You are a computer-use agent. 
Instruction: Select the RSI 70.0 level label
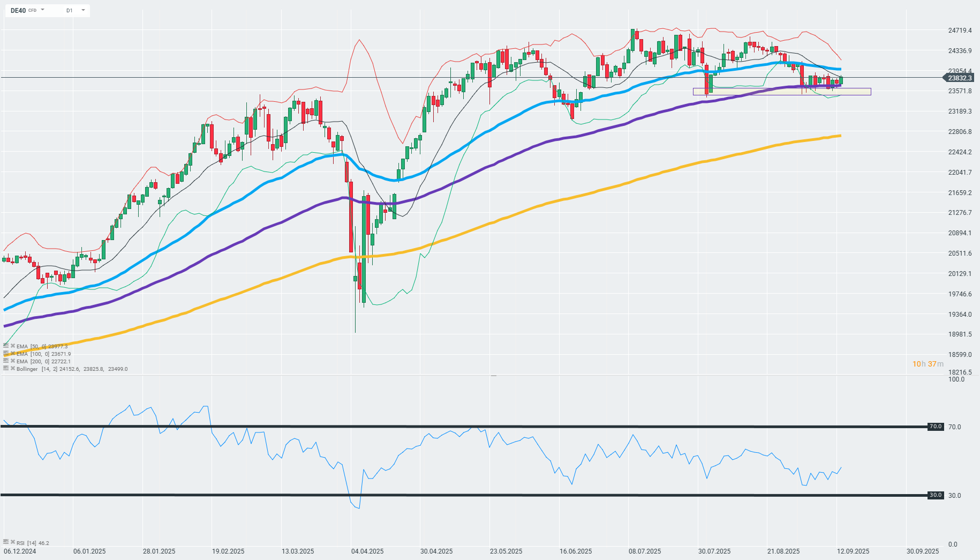[936, 427]
